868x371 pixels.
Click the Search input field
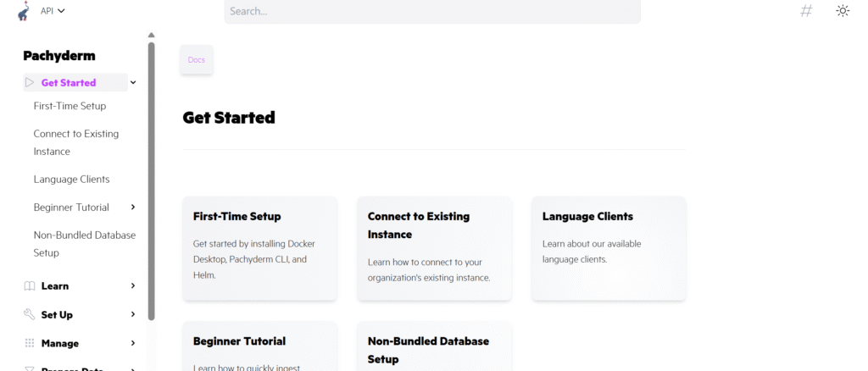(x=432, y=11)
